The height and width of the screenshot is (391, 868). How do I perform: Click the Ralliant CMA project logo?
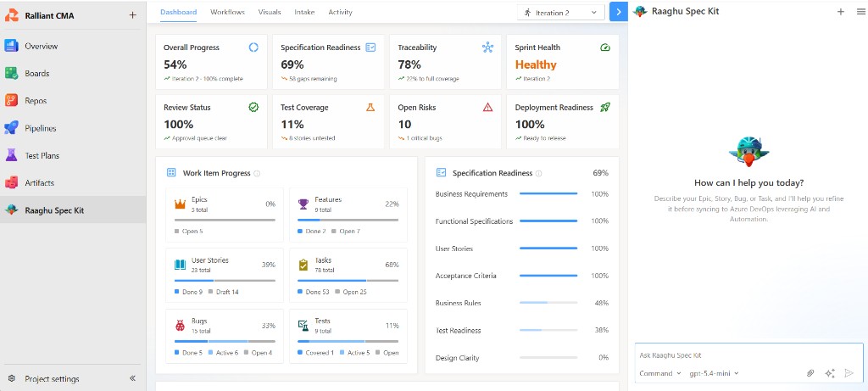click(x=12, y=15)
